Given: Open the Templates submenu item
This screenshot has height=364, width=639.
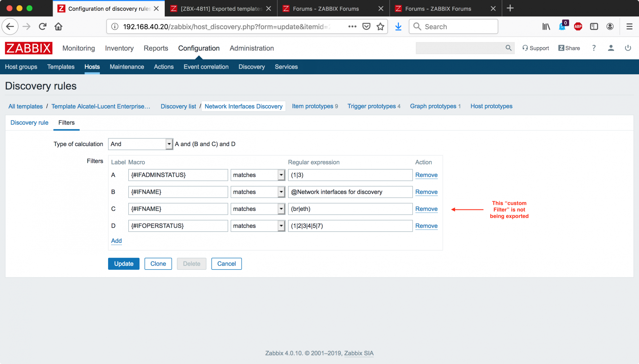Looking at the screenshot, I should [61, 67].
